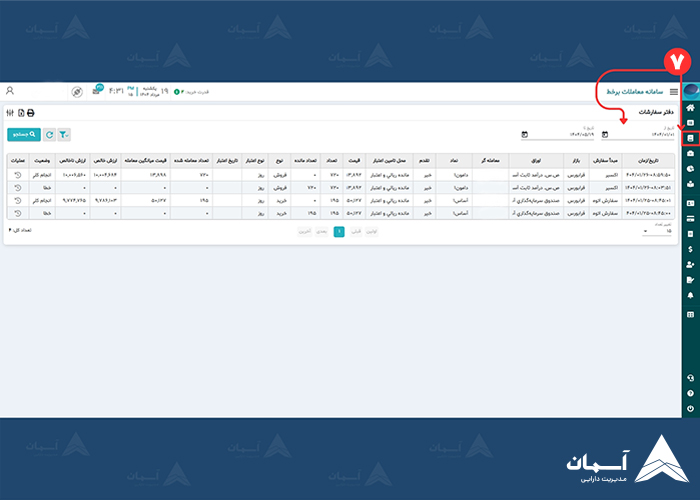Sort by the وضعیت column header
This screenshot has width=700, height=500.
[x=43, y=159]
